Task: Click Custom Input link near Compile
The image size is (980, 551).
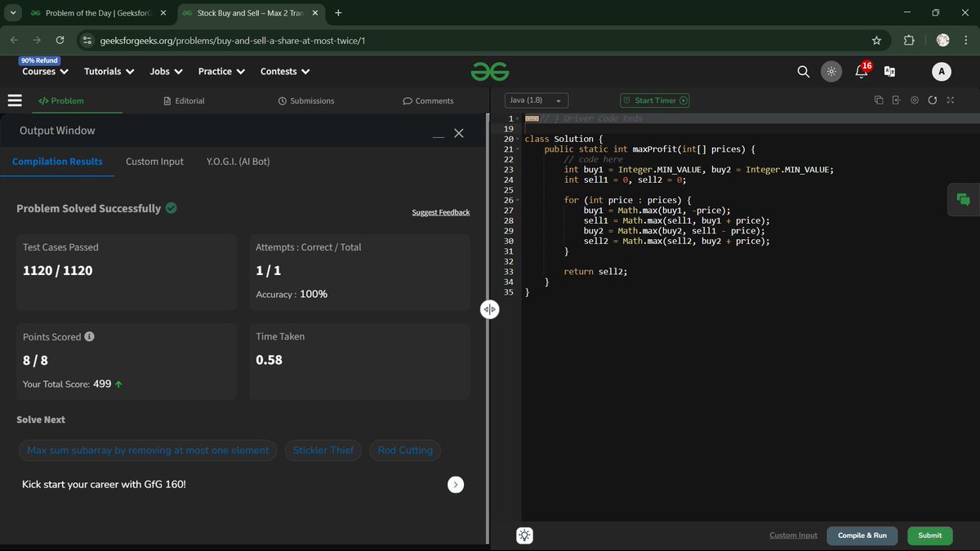Action: point(793,535)
